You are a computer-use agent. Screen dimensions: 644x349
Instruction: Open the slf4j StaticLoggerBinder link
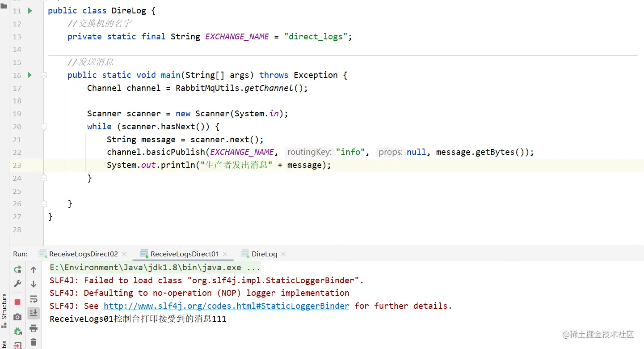click(x=227, y=306)
